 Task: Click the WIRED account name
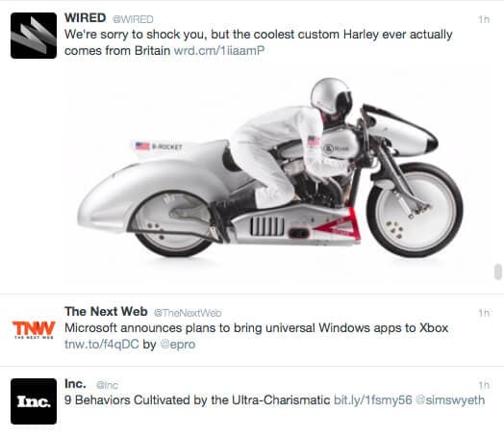(86, 17)
